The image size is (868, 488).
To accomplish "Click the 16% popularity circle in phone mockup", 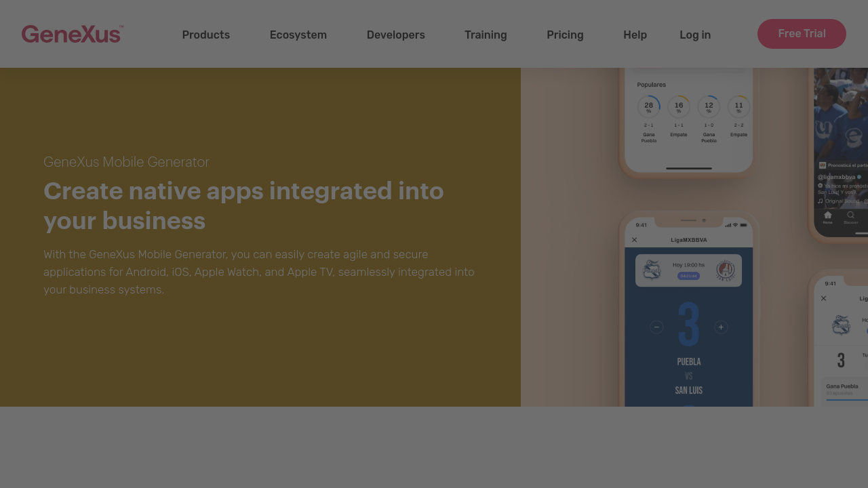I will pos(679,106).
